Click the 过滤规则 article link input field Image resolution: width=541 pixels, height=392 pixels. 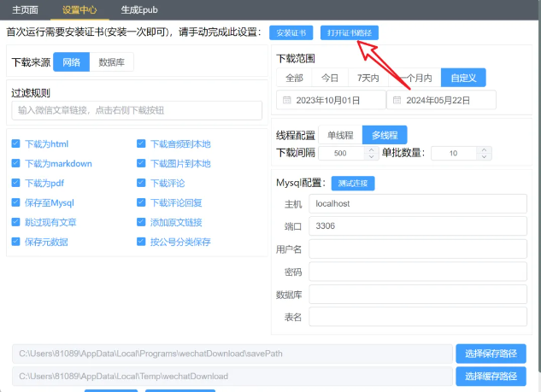click(x=131, y=110)
